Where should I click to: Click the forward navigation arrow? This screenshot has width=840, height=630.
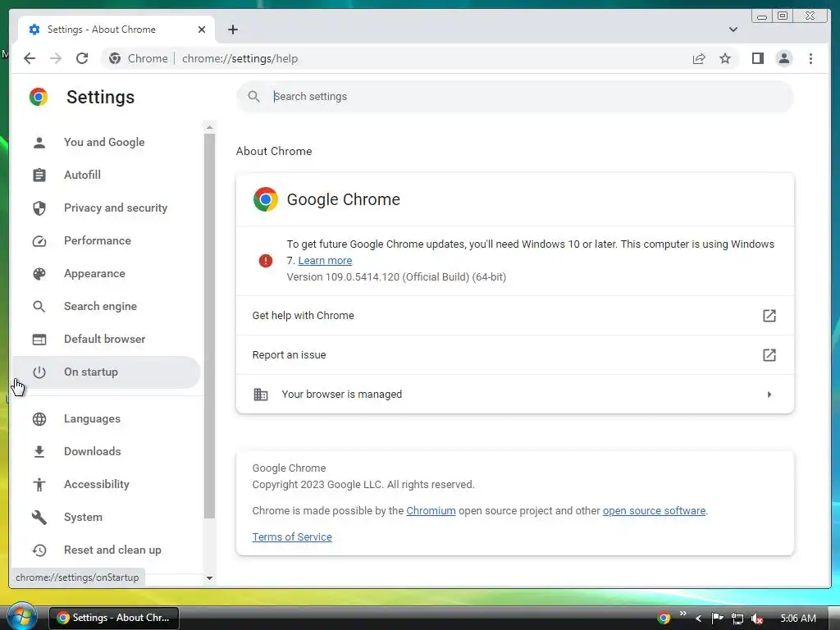click(56, 58)
